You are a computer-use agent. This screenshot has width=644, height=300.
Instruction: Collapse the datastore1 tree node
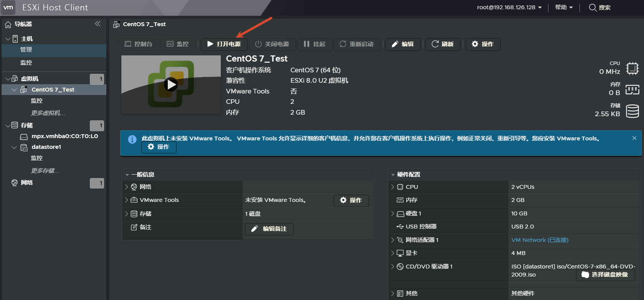pos(14,147)
